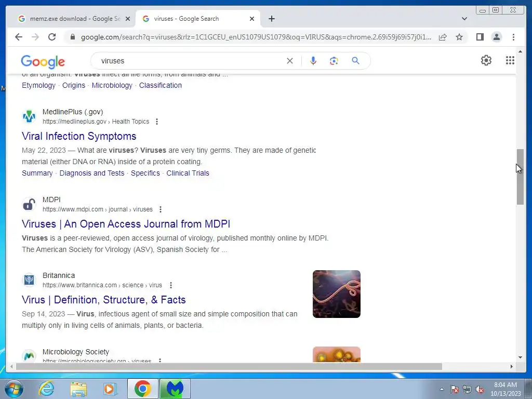Screen dimensions: 532x399
Task: Go back to the previous page
Action: tap(19, 37)
